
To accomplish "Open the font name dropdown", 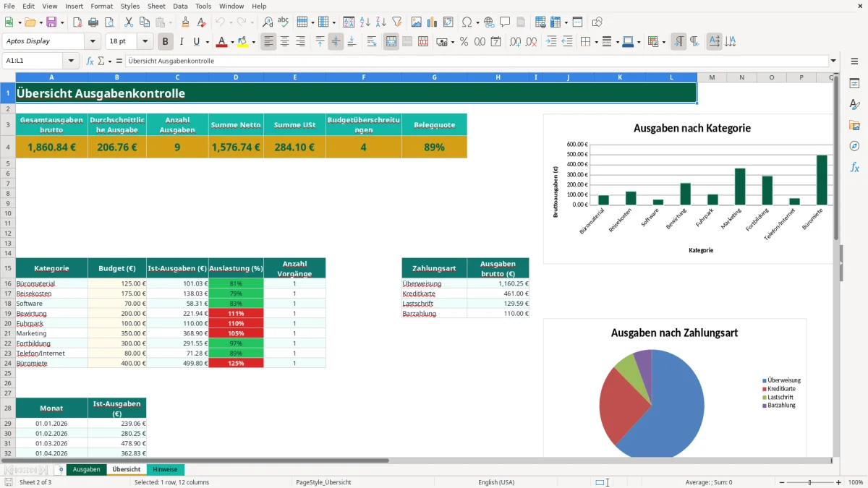I will tap(92, 41).
